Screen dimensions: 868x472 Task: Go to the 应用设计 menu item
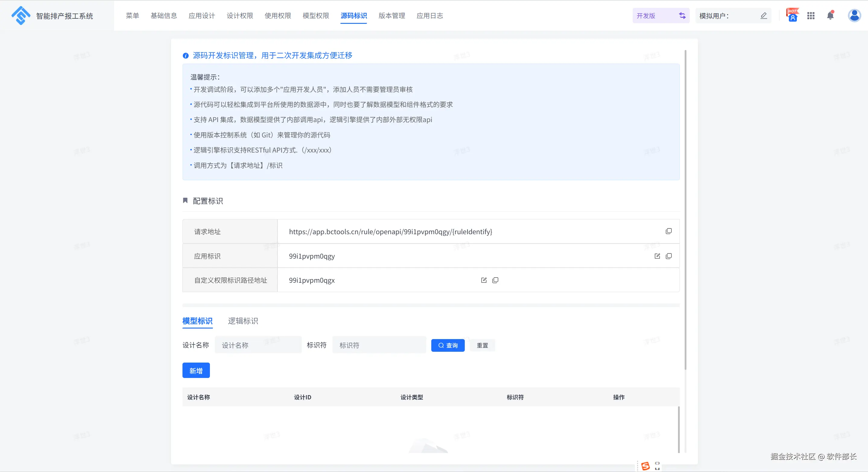click(x=201, y=15)
